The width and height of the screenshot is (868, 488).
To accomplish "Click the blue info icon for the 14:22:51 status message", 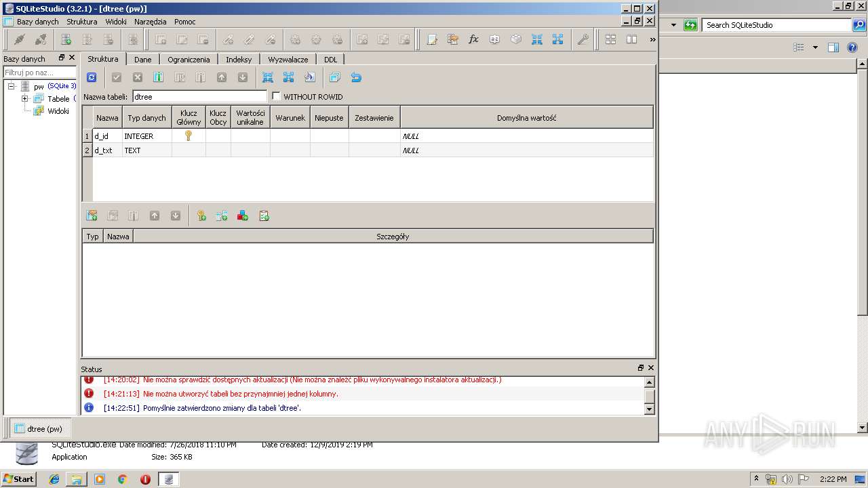I will click(x=88, y=407).
